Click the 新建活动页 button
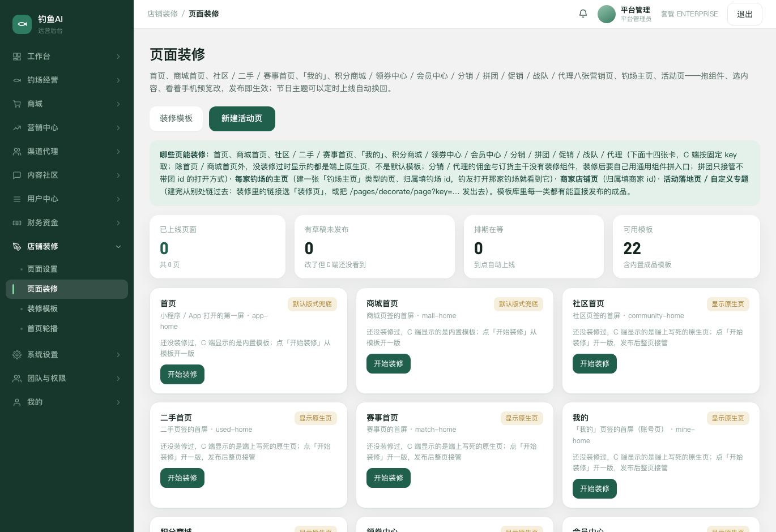Screen dimensions: 776x532 [242, 119]
